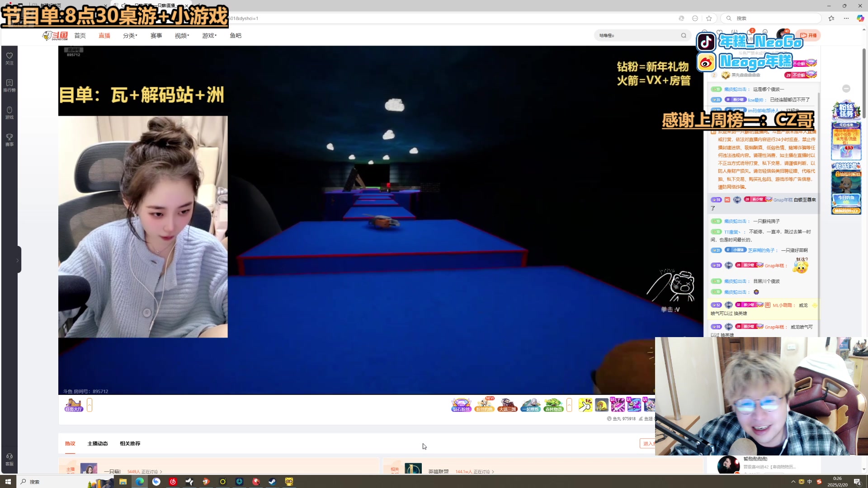Open the 直播 navigation item

click(x=104, y=36)
